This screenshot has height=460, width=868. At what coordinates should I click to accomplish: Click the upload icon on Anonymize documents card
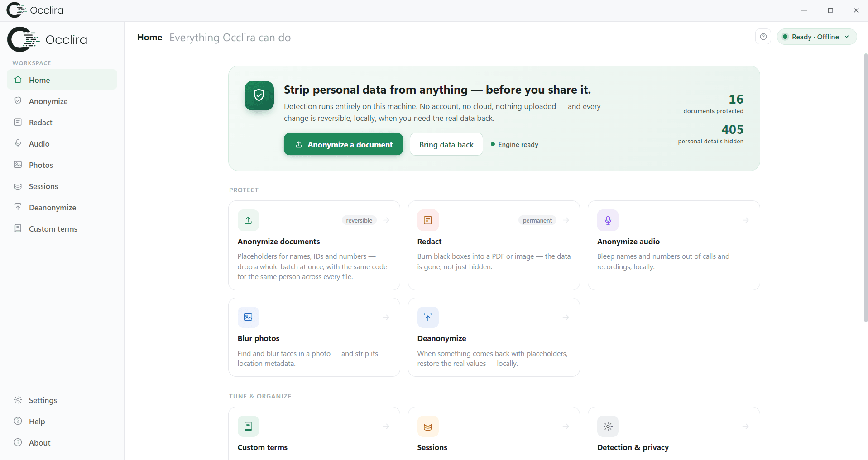pos(248,220)
